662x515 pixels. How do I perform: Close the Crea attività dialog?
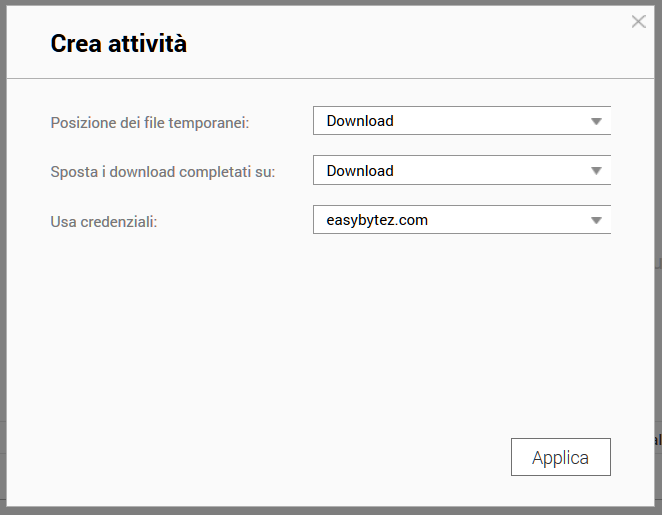tap(638, 22)
